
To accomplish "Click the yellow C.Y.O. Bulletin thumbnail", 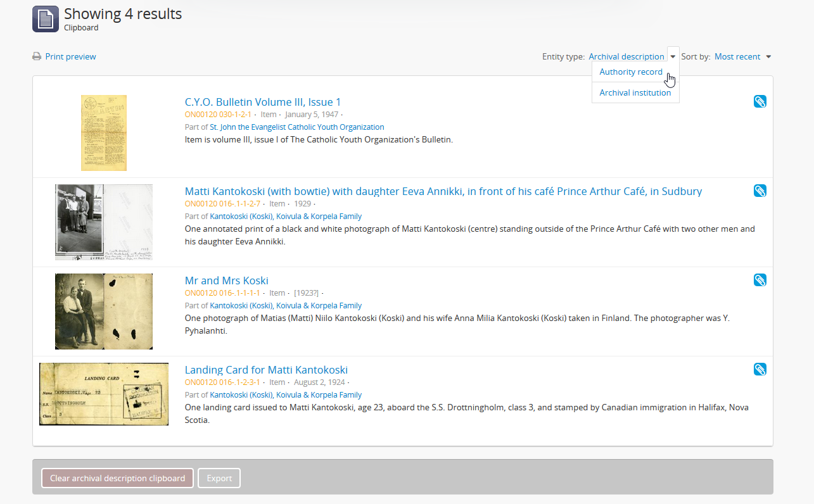I will coord(104,133).
